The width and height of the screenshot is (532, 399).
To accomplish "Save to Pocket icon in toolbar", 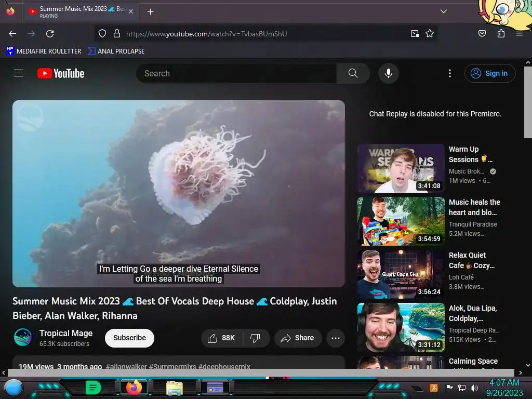I will [482, 33].
